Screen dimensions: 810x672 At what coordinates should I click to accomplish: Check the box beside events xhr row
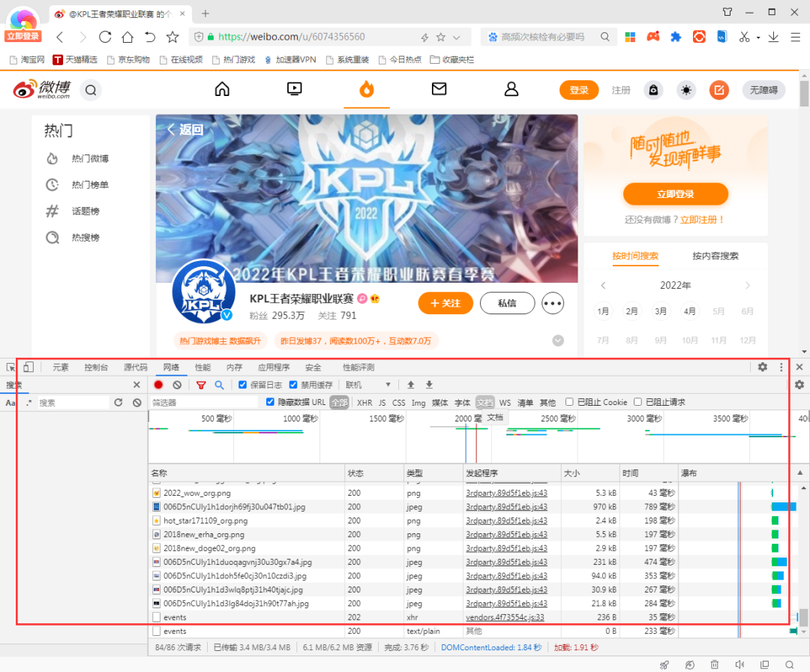click(x=157, y=617)
